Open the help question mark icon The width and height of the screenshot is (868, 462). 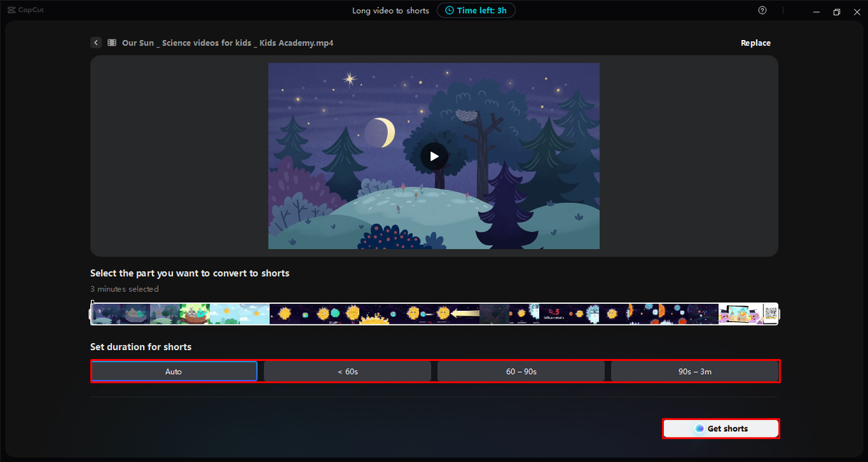pyautogui.click(x=763, y=10)
